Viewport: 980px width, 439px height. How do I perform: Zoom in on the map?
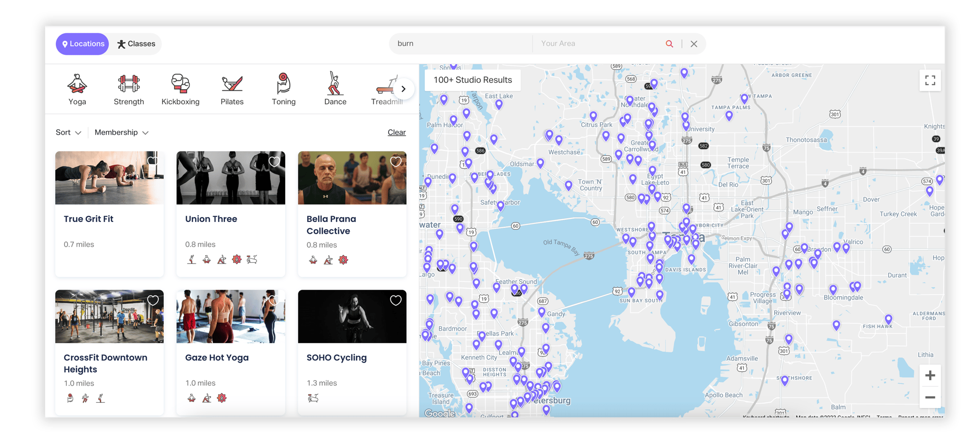pyautogui.click(x=930, y=376)
